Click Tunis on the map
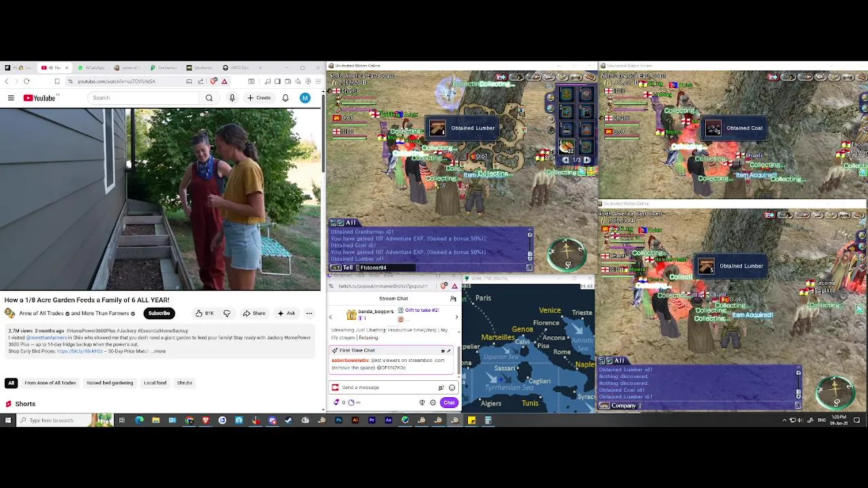This screenshot has height=488, width=868. click(530, 403)
